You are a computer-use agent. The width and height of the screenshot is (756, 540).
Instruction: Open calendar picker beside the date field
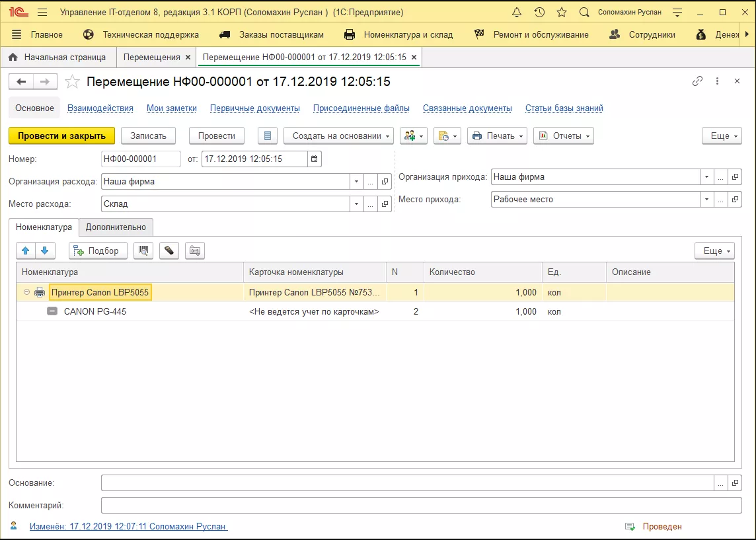(315, 159)
